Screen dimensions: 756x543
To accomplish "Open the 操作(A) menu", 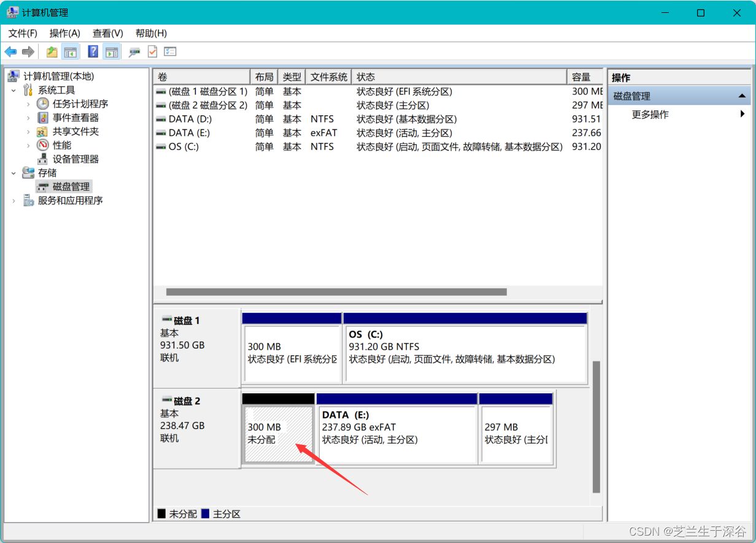I will [x=65, y=33].
